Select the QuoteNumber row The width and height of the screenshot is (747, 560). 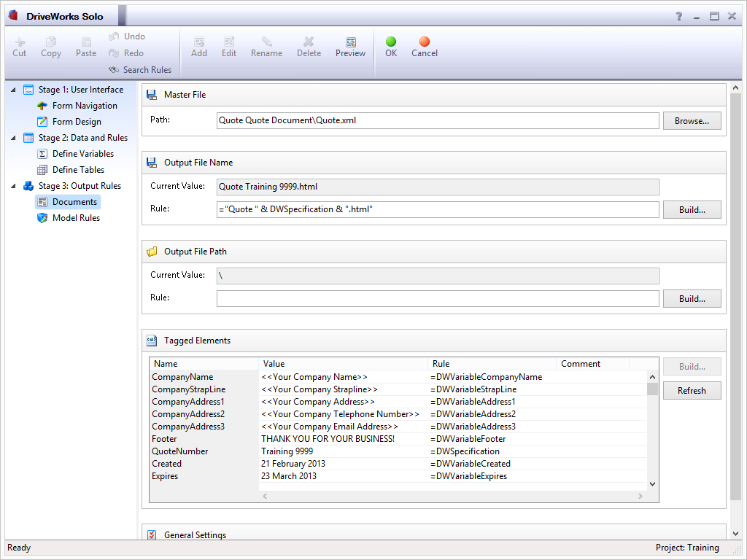(x=398, y=451)
